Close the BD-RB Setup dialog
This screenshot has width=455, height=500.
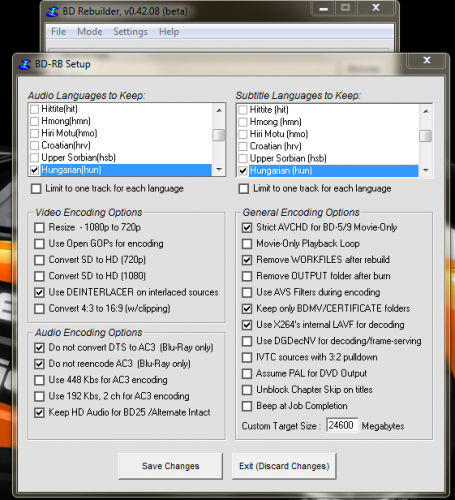[427, 60]
